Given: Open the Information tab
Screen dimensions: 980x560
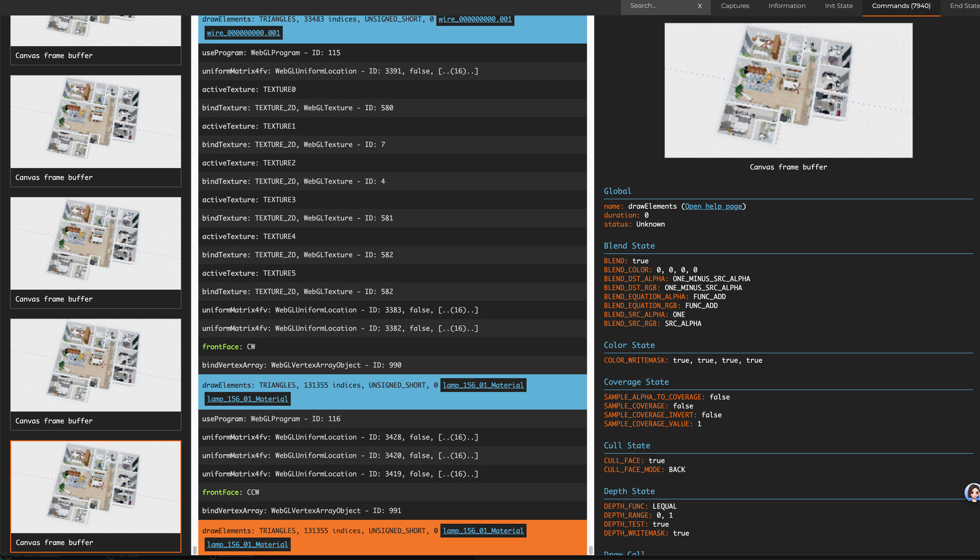Looking at the screenshot, I should point(787,6).
